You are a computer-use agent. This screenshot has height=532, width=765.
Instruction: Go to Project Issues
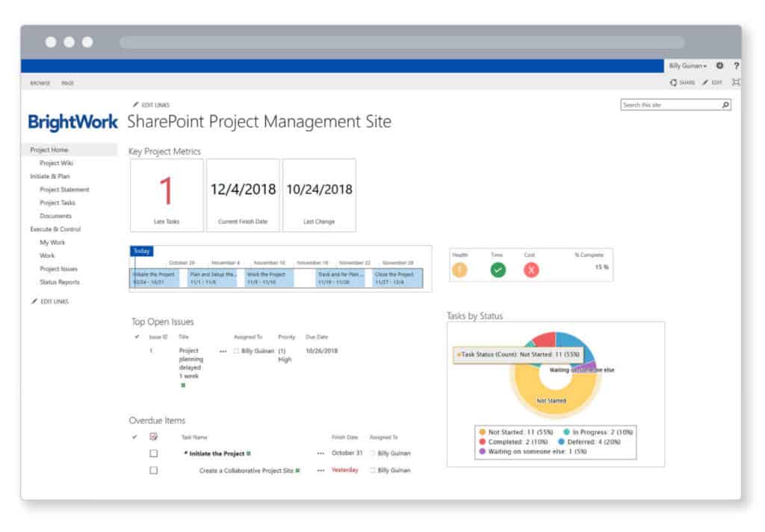(x=58, y=269)
